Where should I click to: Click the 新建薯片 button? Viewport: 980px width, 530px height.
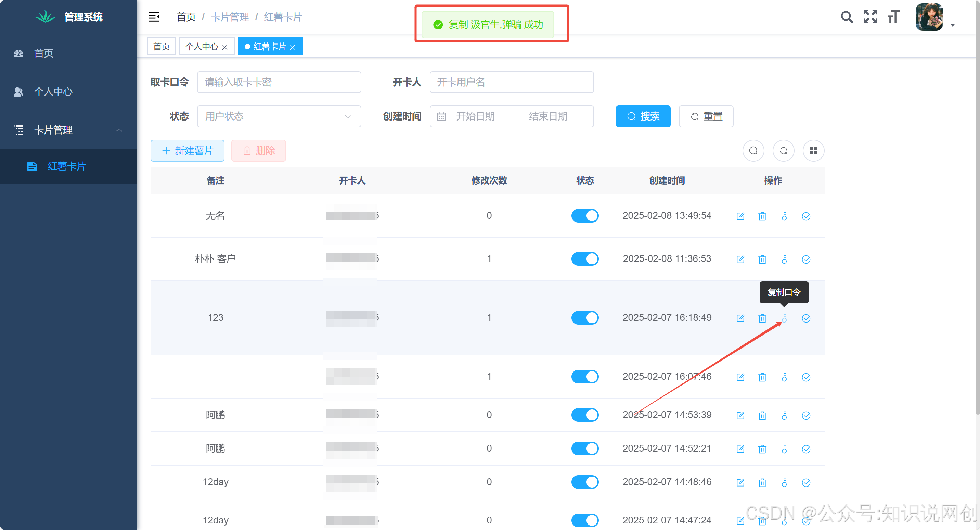188,151
